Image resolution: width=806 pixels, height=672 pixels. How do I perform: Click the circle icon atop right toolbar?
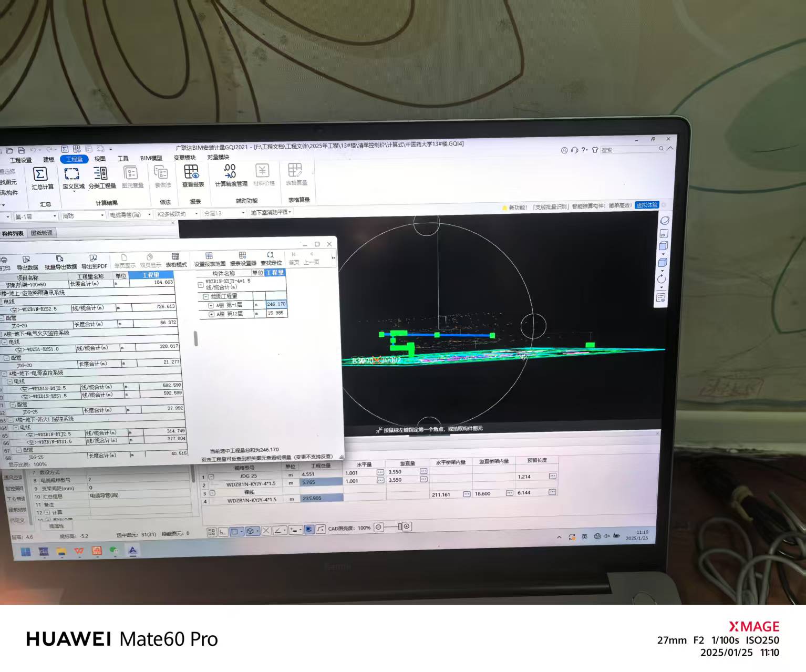click(x=665, y=220)
